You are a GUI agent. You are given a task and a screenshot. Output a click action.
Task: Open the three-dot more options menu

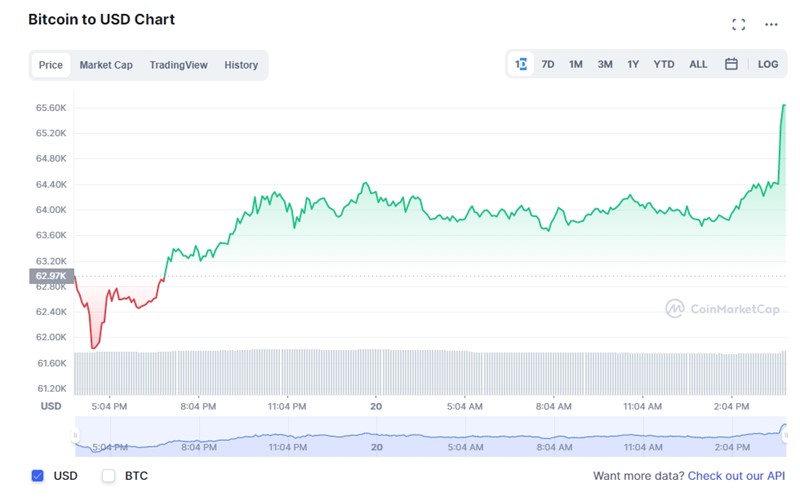771,24
